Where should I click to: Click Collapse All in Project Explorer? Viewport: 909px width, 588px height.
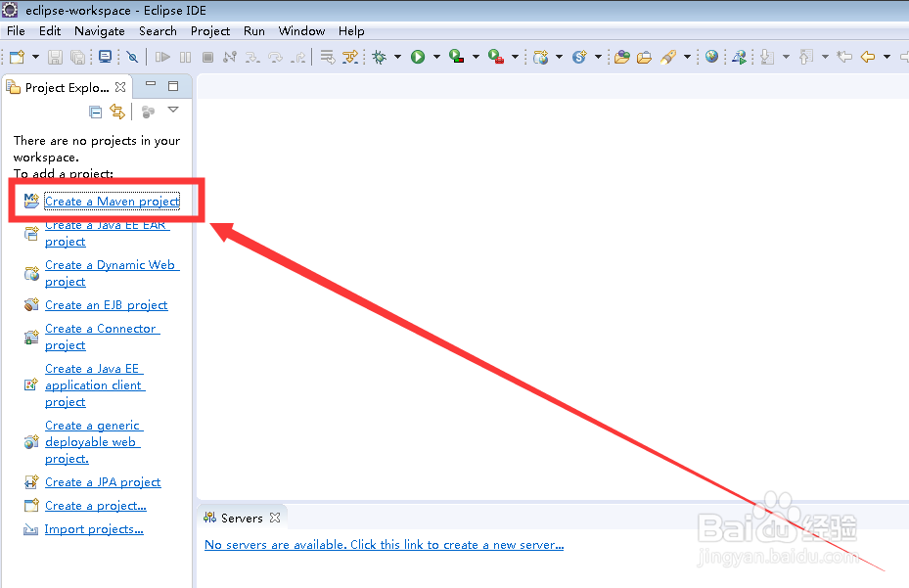click(x=96, y=112)
